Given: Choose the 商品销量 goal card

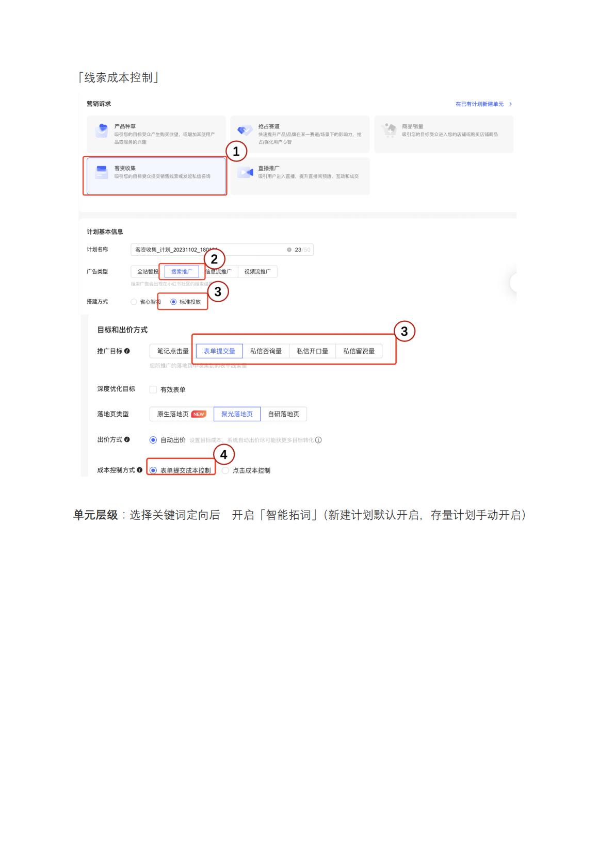Looking at the screenshot, I should [444, 134].
